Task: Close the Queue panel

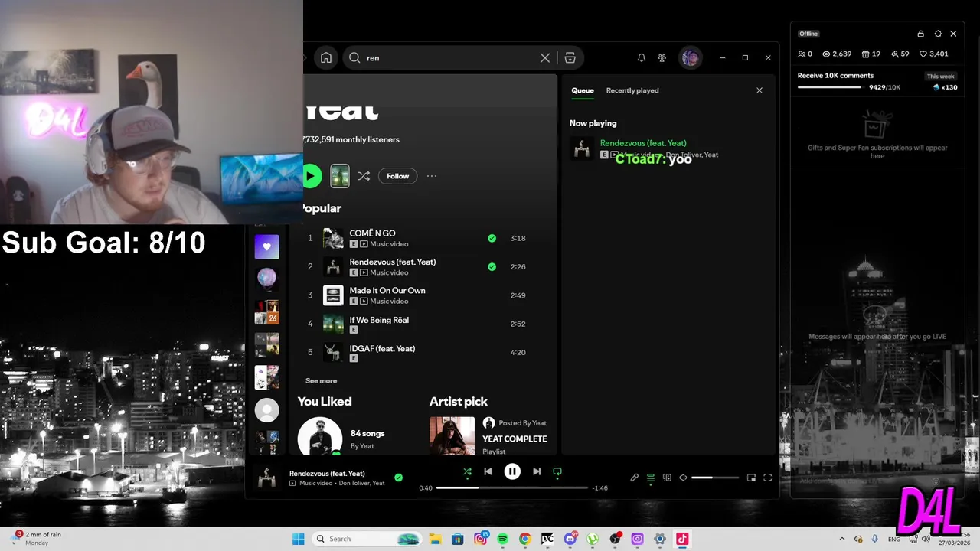Action: 759,90
